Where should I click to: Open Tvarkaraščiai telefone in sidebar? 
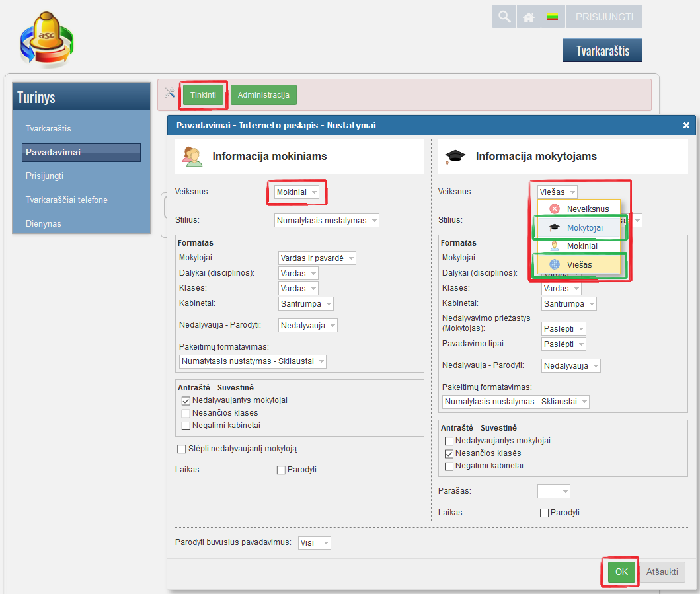point(66,200)
